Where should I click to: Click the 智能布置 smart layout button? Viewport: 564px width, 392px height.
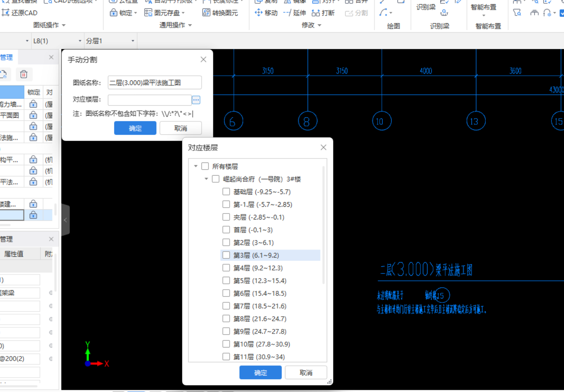[x=484, y=7]
